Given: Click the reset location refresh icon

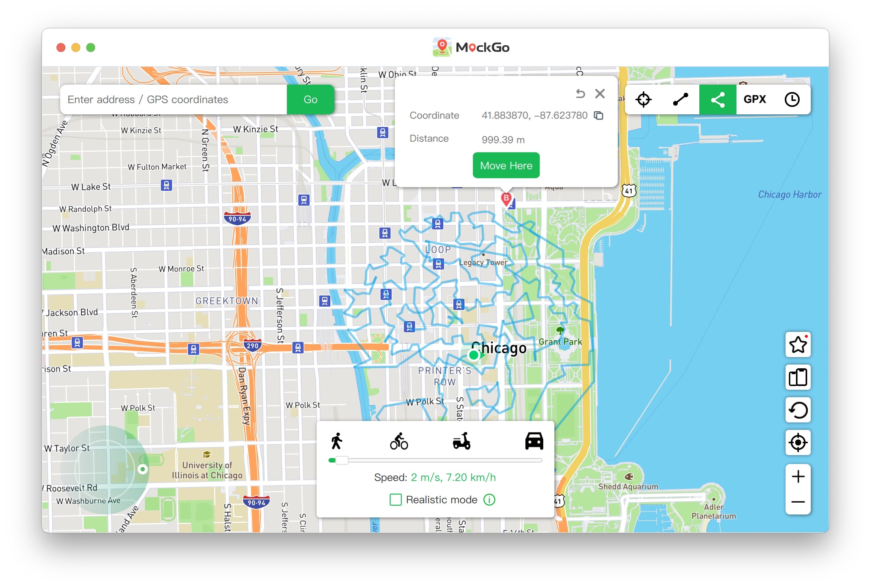Looking at the screenshot, I should [797, 410].
